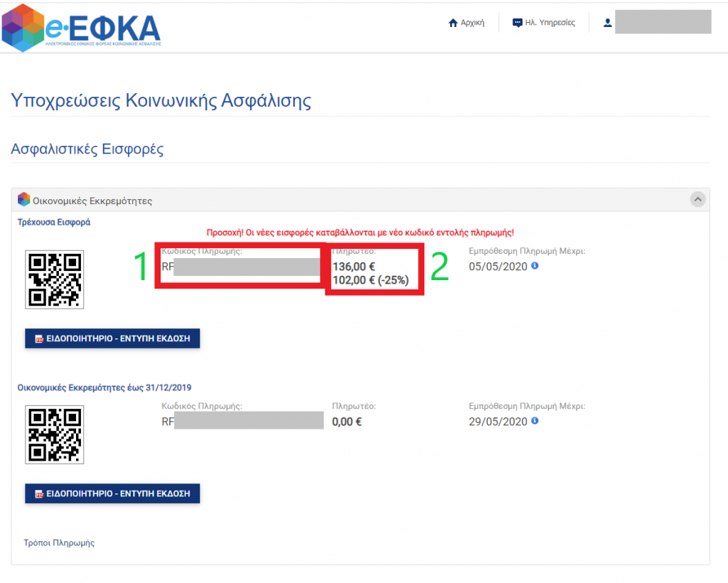Open Ηλ. Υπηρεσίες chat icon
Screen dimensions: 728x583
[x=518, y=23]
